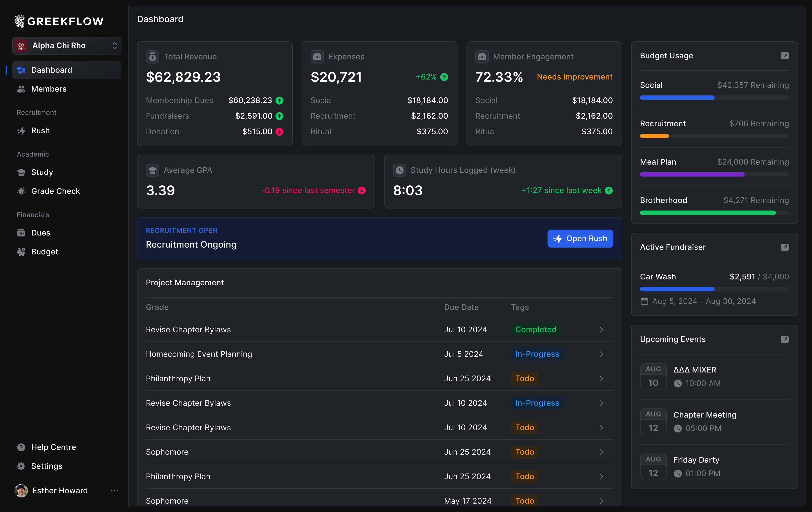
Task: Click the Completed tag
Action: (x=536, y=330)
